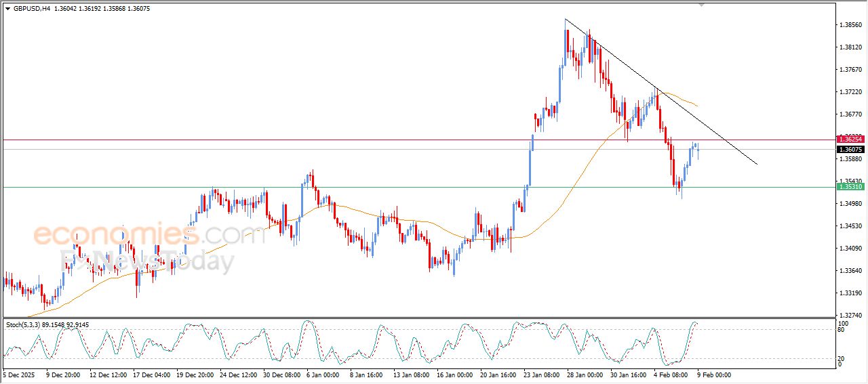
Task: Click the 1.32740 price scale value
Action: (x=850, y=316)
